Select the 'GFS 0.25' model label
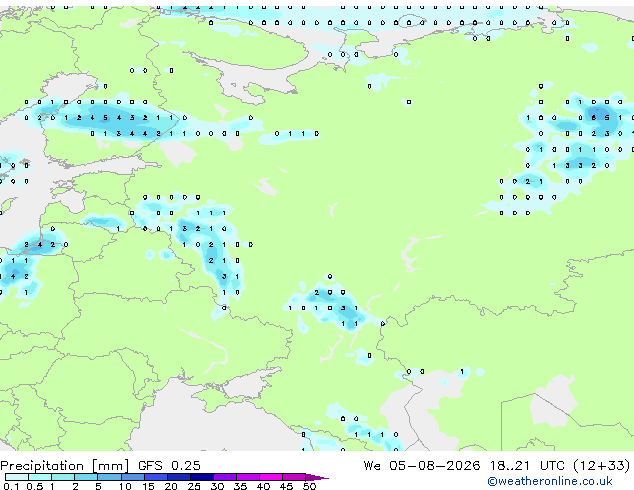 coord(169,466)
